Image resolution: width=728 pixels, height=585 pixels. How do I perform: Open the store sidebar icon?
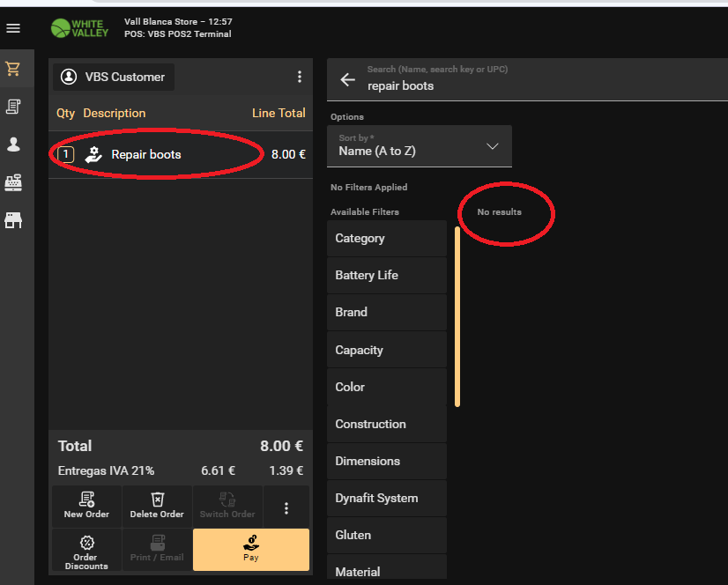pyautogui.click(x=13, y=220)
